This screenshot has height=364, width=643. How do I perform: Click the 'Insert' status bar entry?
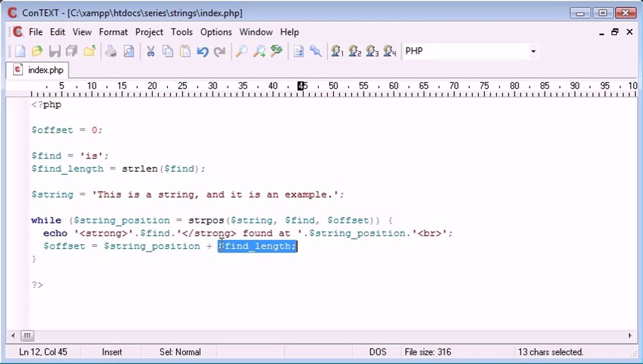coord(112,352)
